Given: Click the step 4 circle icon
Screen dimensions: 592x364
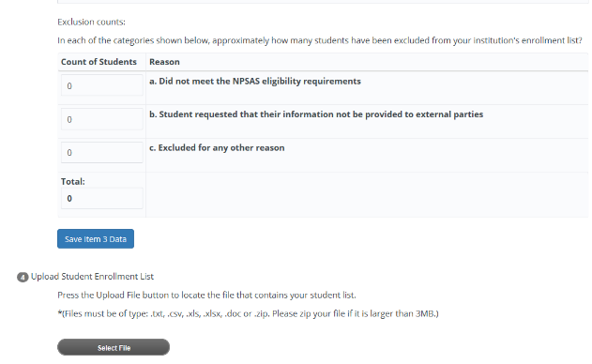Looking at the screenshot, I should click(23, 277).
